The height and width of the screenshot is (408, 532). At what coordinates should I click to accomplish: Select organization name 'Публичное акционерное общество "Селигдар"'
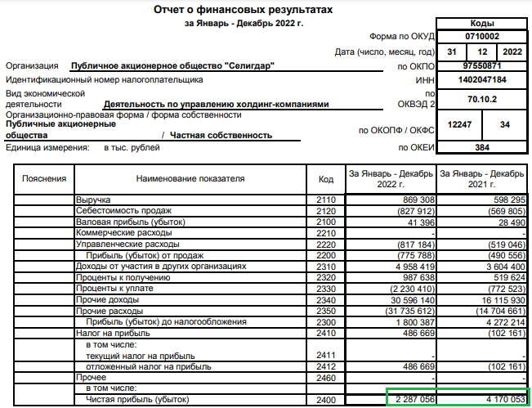[172, 66]
